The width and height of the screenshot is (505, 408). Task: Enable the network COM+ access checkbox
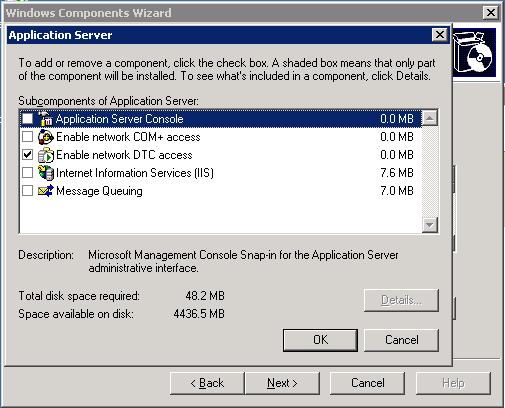pyautogui.click(x=27, y=136)
